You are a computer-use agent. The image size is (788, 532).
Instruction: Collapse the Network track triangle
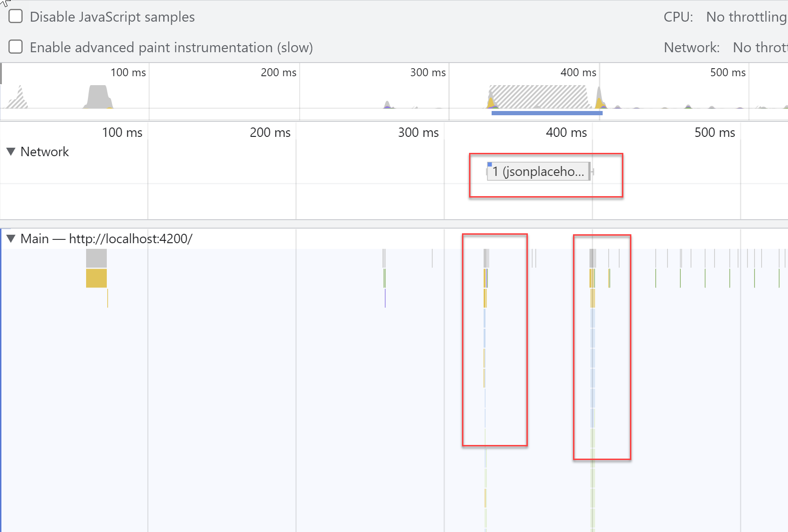click(x=11, y=151)
